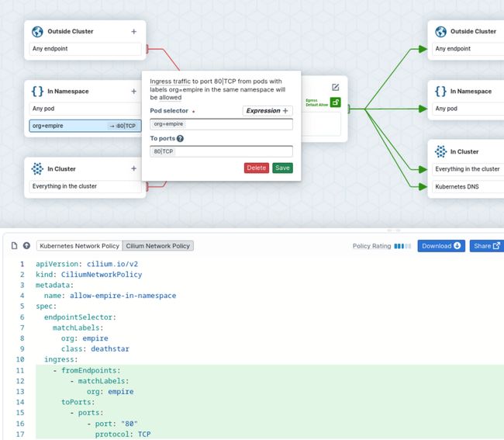The image size is (504, 440).
Task: Add rule with plus in left Outside Cluster
Action: (133, 32)
